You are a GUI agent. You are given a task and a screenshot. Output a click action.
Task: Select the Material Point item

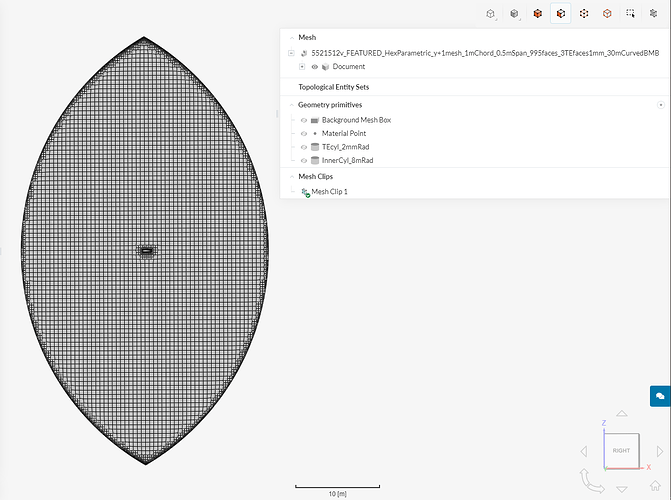(x=344, y=134)
